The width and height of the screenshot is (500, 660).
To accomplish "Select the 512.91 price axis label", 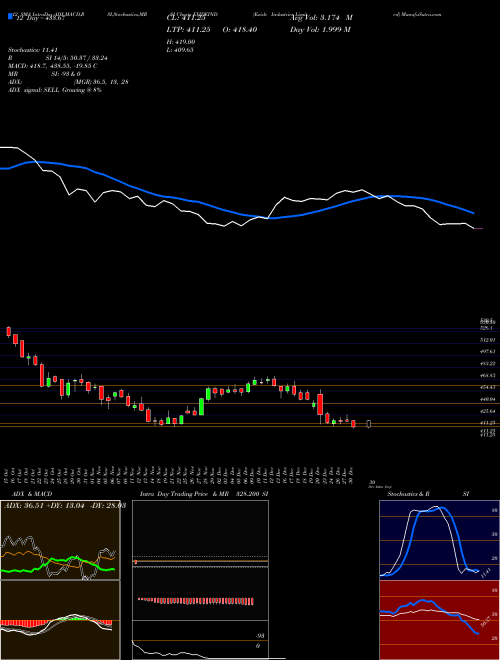I will pos(487,340).
